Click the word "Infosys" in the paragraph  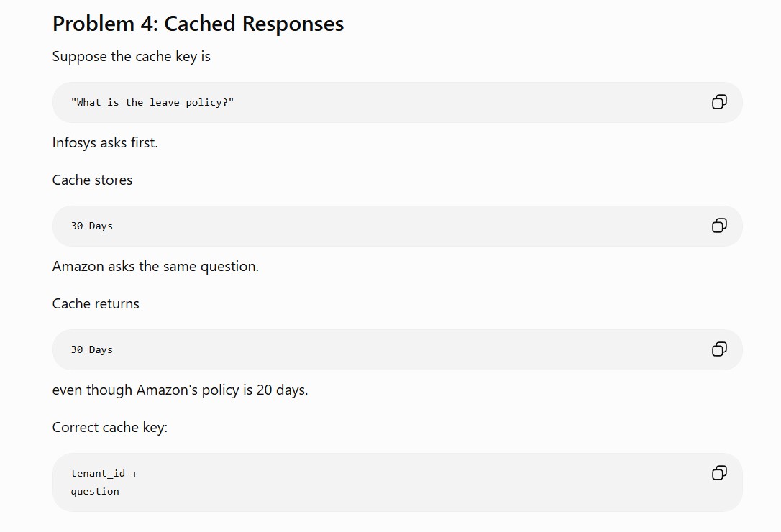(74, 142)
